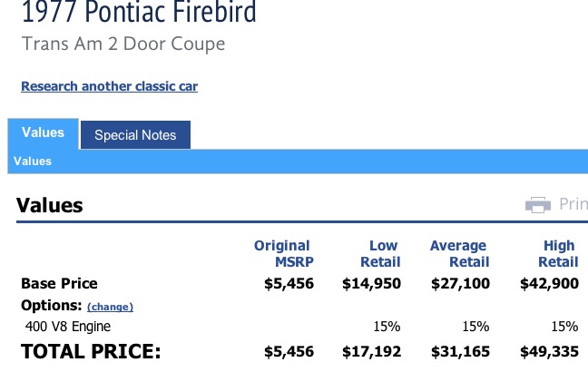This screenshot has height=372, width=588.
Task: Click the $27,100 base average retail value
Action: point(460,283)
